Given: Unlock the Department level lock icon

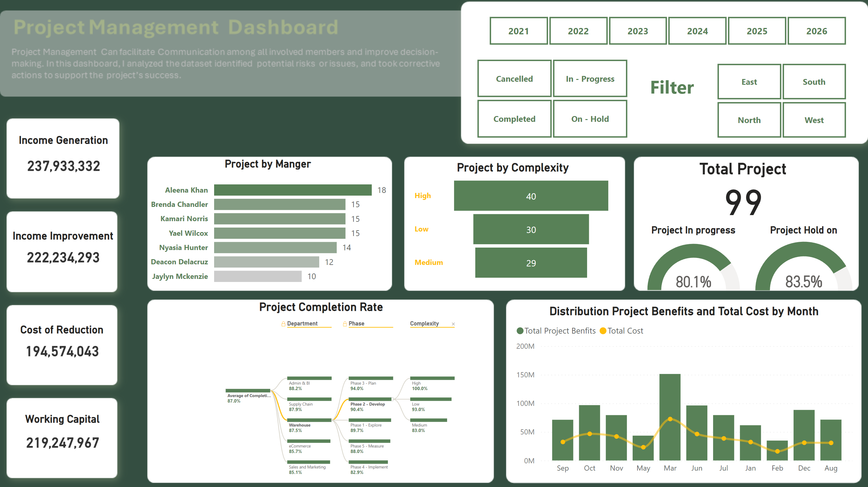Looking at the screenshot, I should (x=283, y=324).
